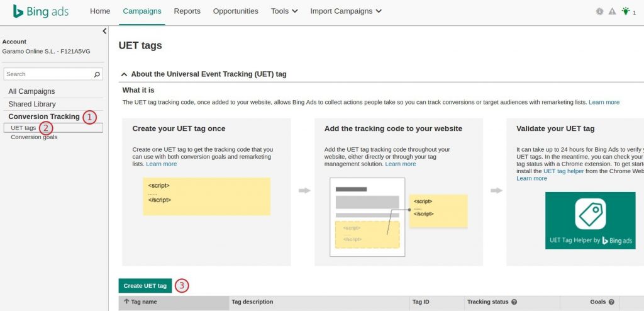Collapse the left sidebar panel
Viewport: 644px width, 311px height.
[104, 31]
